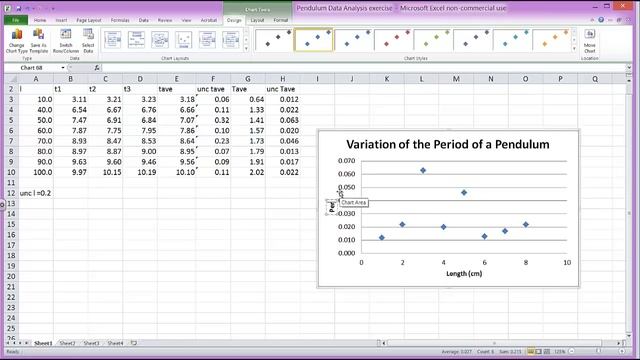Open the Sheet2 worksheet tab
Viewport: 640px width, 360px height.
[67, 343]
